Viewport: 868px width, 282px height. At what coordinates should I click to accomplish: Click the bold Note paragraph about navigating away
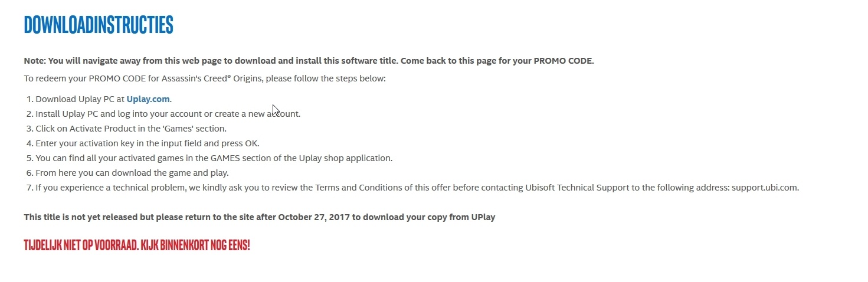click(x=309, y=61)
